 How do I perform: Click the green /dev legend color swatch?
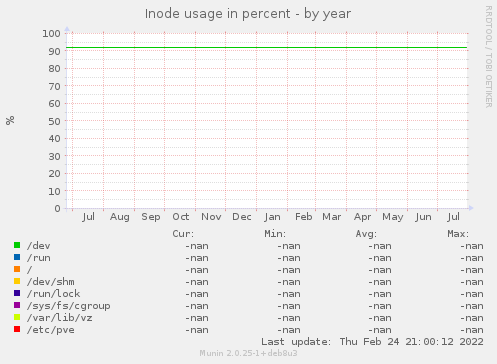click(x=17, y=245)
